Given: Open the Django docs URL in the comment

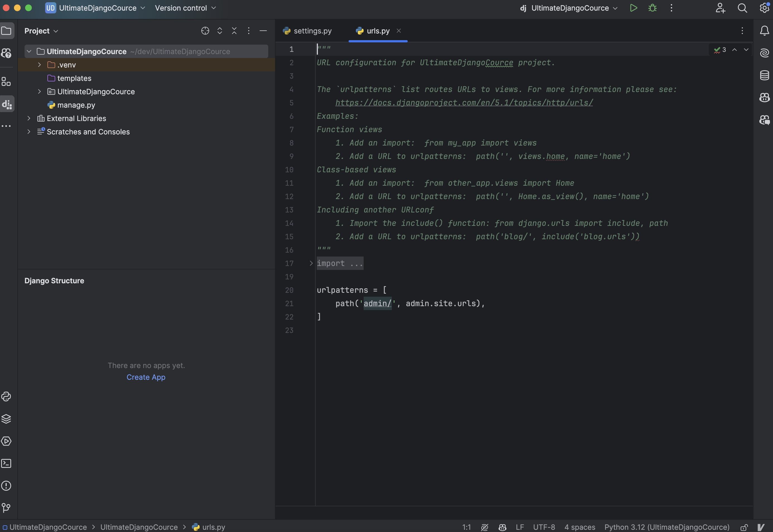Looking at the screenshot, I should click(464, 103).
